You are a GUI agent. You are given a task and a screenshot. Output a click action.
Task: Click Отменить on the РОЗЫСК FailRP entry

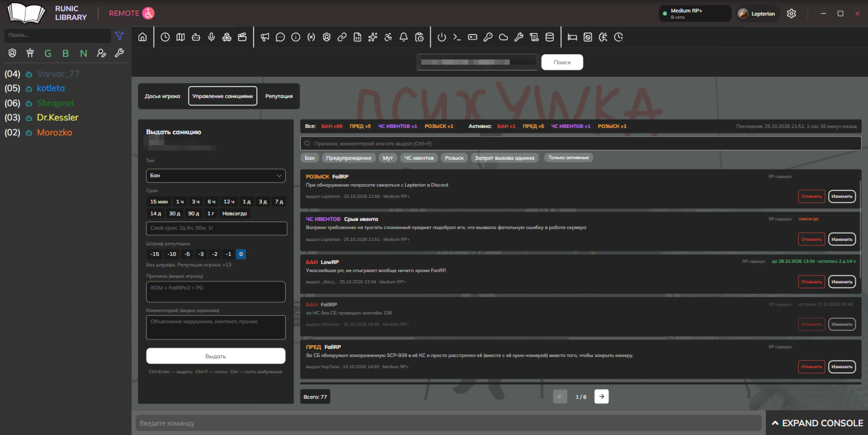click(x=812, y=196)
